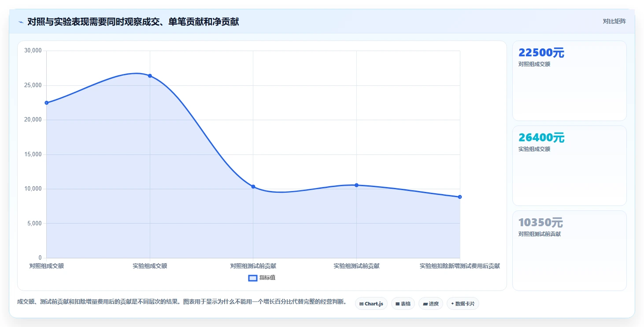Click the y-axis value 15,000

tap(33, 154)
